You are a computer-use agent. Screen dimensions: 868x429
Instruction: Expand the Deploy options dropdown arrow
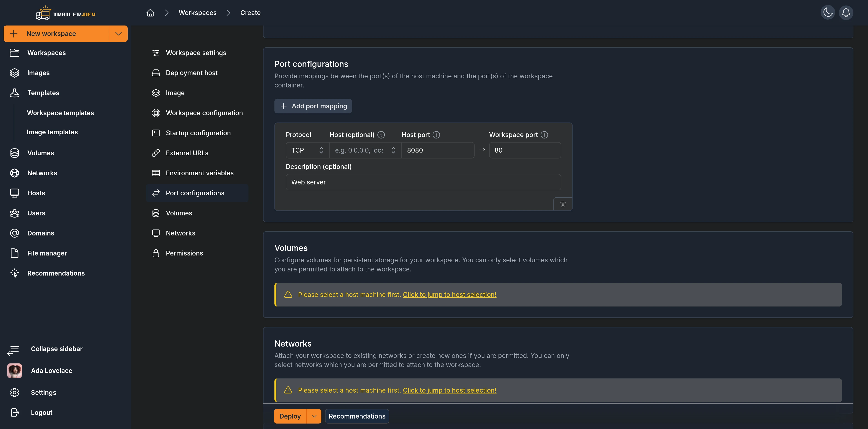click(314, 416)
